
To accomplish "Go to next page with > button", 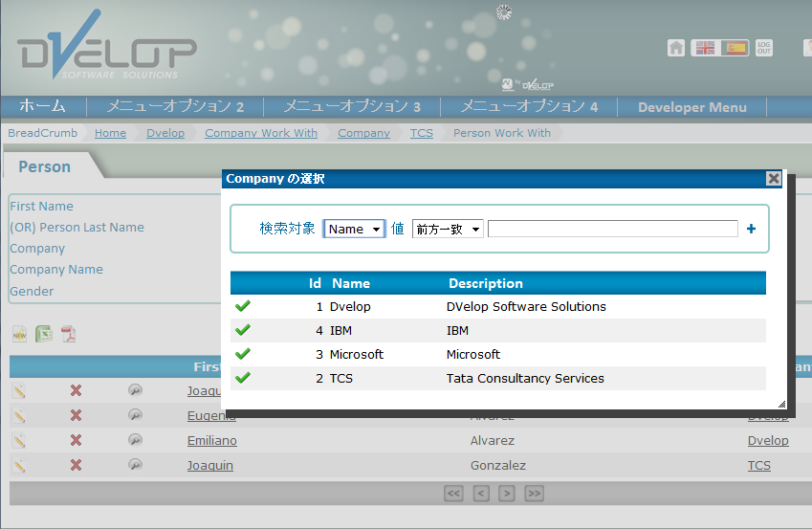I will tap(507, 494).
